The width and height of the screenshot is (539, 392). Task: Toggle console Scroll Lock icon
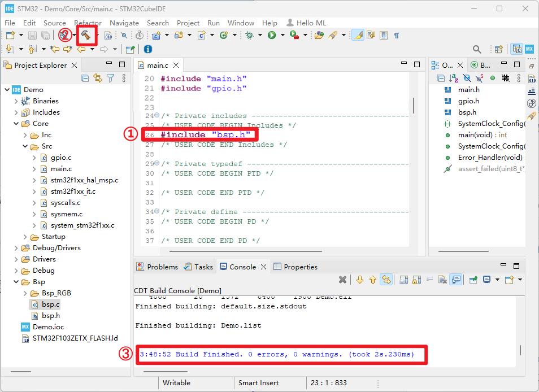(x=416, y=280)
